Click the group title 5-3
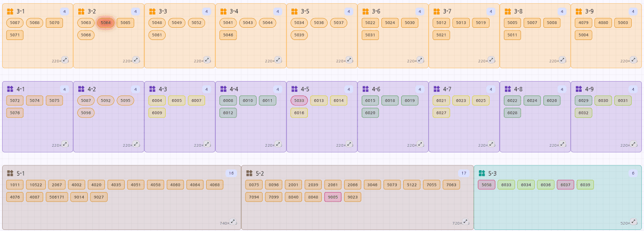This screenshot has width=644, height=231. tap(492, 173)
